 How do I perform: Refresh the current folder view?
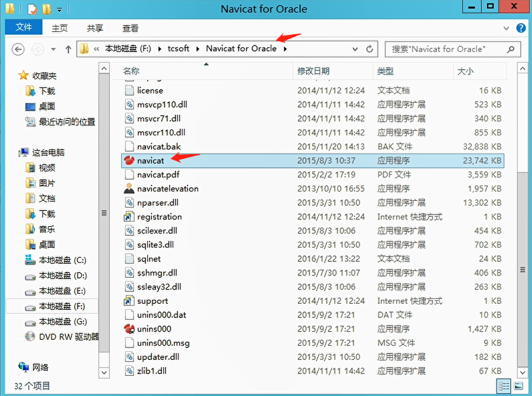click(369, 49)
